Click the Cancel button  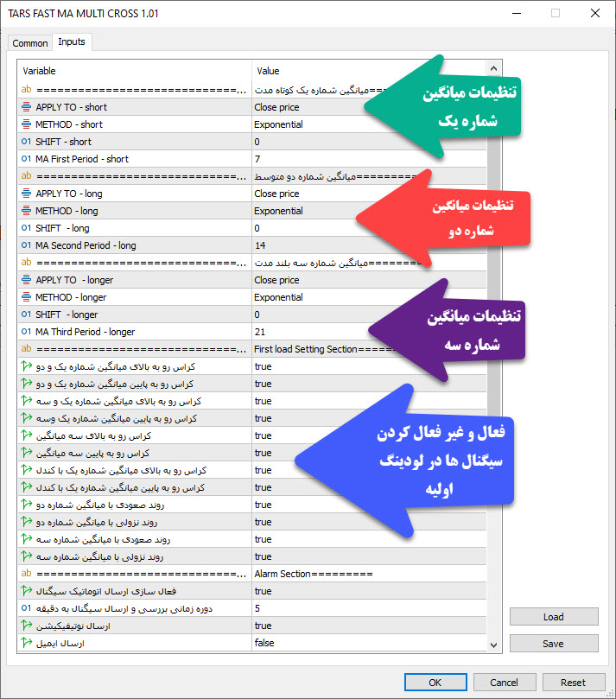click(x=504, y=683)
